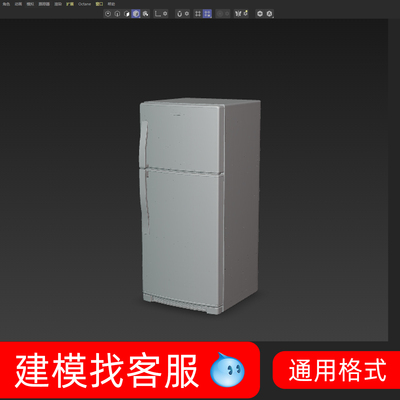Click the highlighted Model mode cube icon
The image size is (400, 400).
pos(136,14)
